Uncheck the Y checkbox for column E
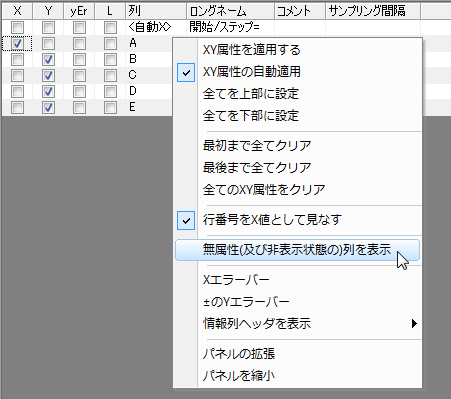 pyautogui.click(x=48, y=107)
